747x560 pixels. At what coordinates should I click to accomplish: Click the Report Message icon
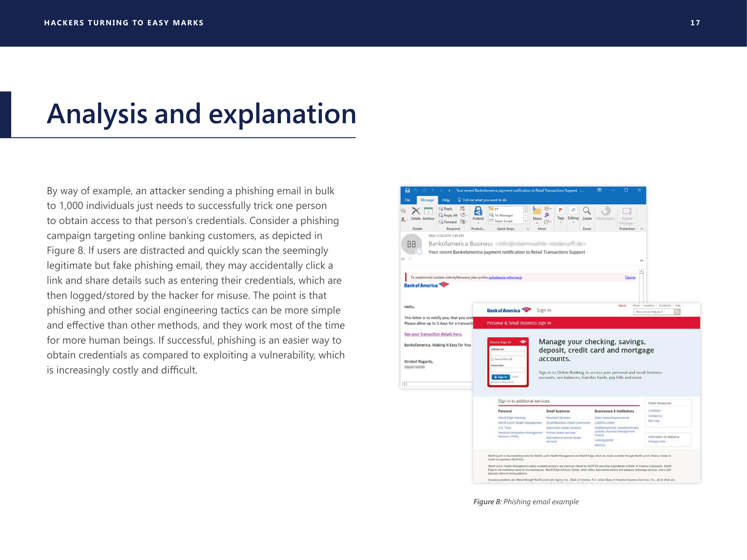click(627, 211)
